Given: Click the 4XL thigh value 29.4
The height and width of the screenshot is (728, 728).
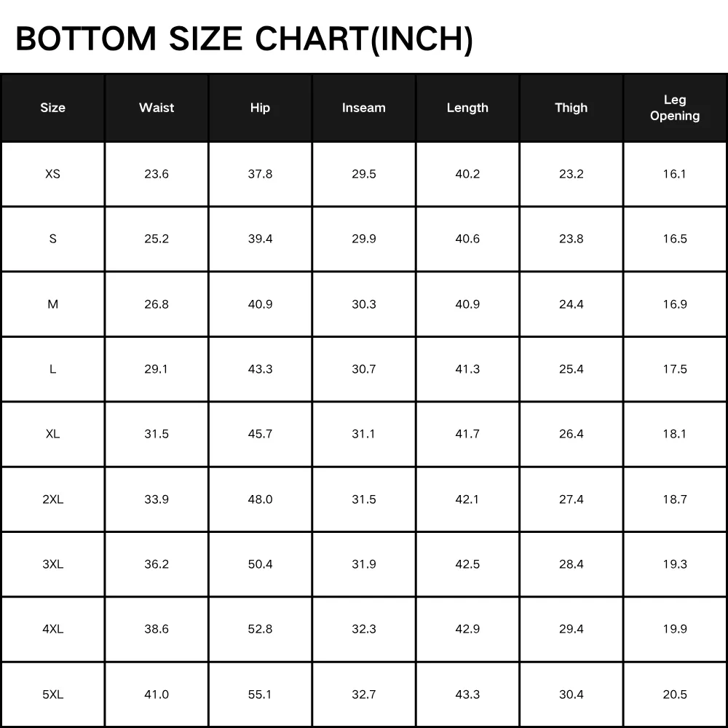Looking at the screenshot, I should point(571,629).
